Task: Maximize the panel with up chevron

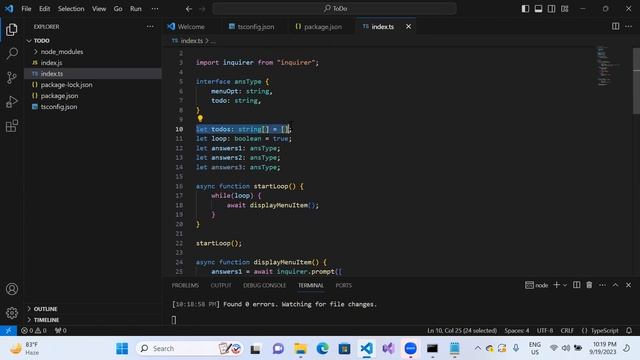Action: click(616, 285)
